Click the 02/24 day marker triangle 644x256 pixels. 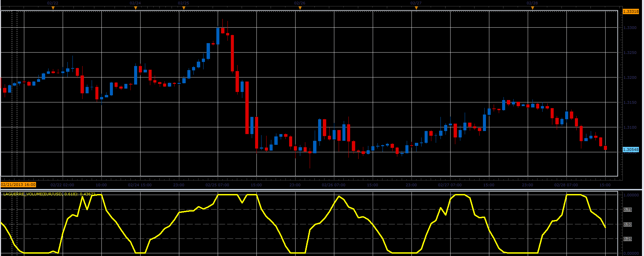click(x=135, y=8)
